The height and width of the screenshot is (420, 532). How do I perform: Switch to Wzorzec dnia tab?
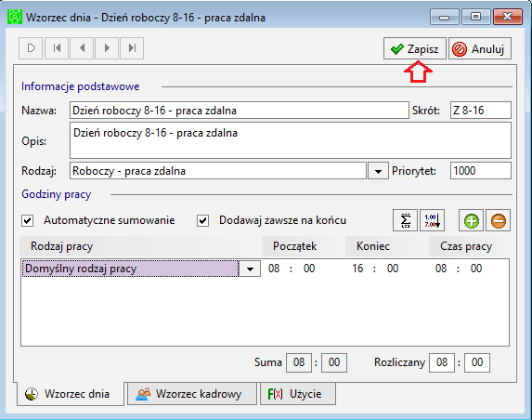click(71, 394)
